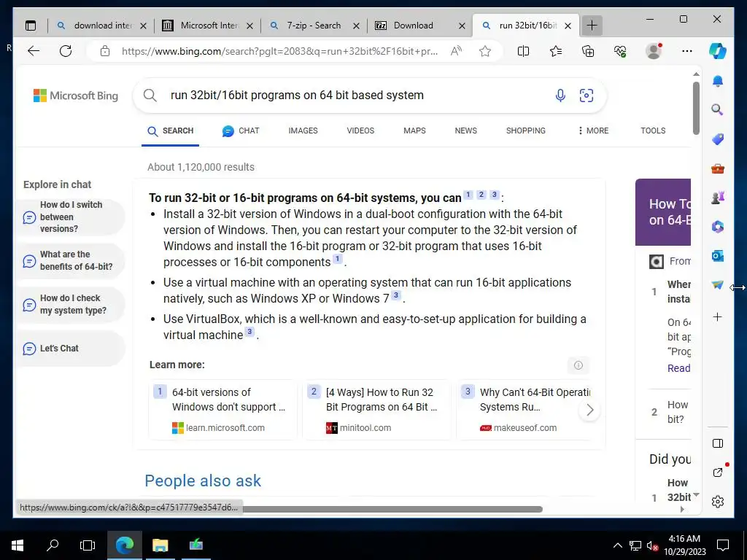Open File Explorer from taskbar
This screenshot has width=747, height=560.
pyautogui.click(x=160, y=545)
